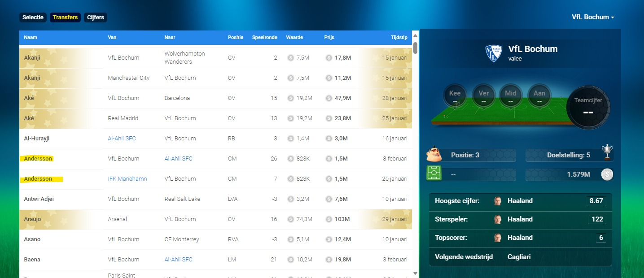Click the scrollbar up arrow of the table
This screenshot has width=644, height=278.
(415, 36)
